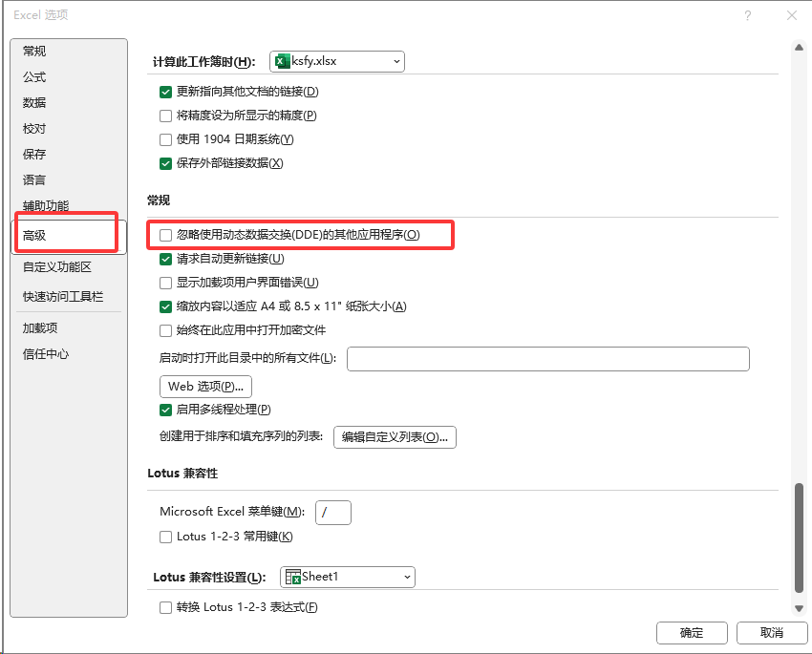Open 信任中心 category in sidebar
The height and width of the screenshot is (654, 812).
pos(46,354)
